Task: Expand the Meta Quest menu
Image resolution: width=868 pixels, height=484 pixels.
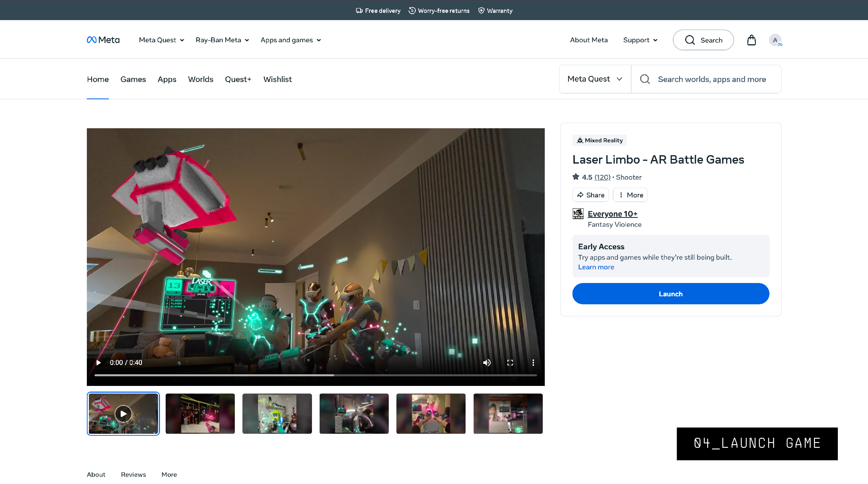Action: pos(162,40)
